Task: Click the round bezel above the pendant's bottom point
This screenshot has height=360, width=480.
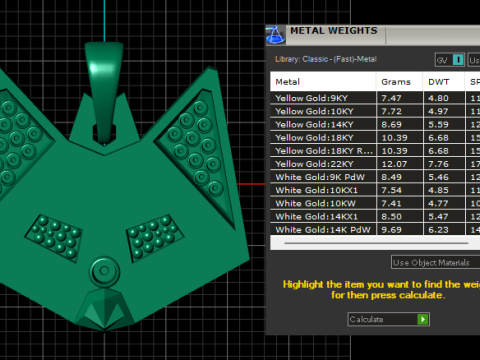Action: tap(104, 271)
